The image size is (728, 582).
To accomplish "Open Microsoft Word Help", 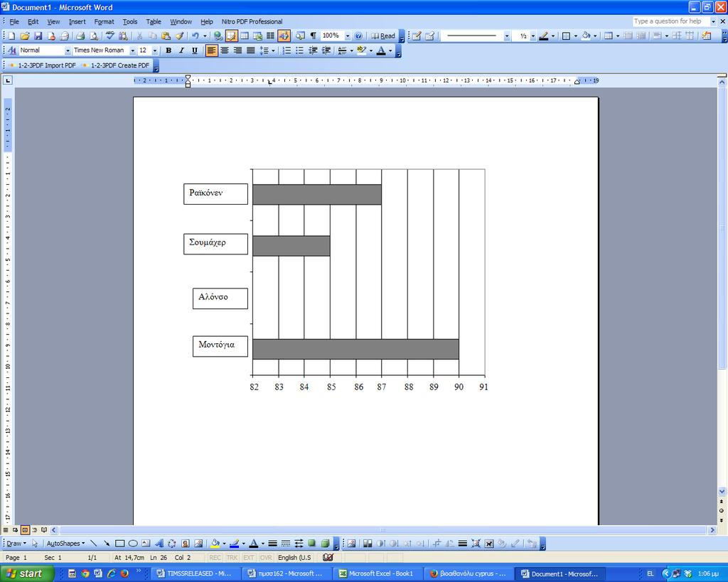I will 358,36.
